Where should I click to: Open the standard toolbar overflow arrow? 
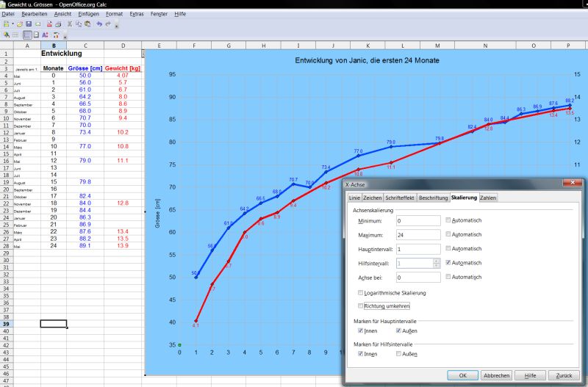(117, 25)
